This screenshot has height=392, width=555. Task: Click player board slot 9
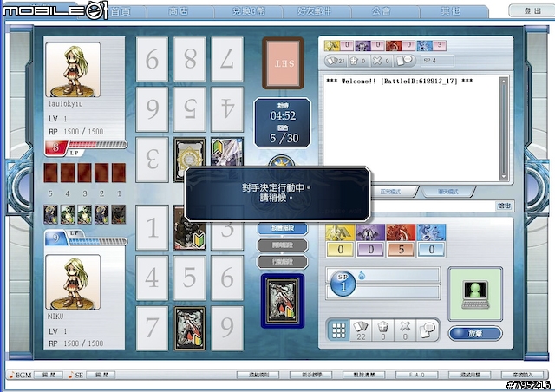pyautogui.click(x=227, y=328)
